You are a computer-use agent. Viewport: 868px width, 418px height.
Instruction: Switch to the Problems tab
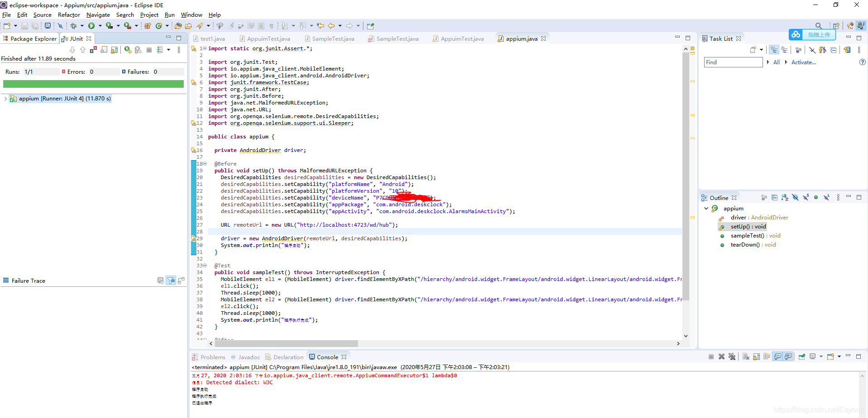pyautogui.click(x=209, y=357)
